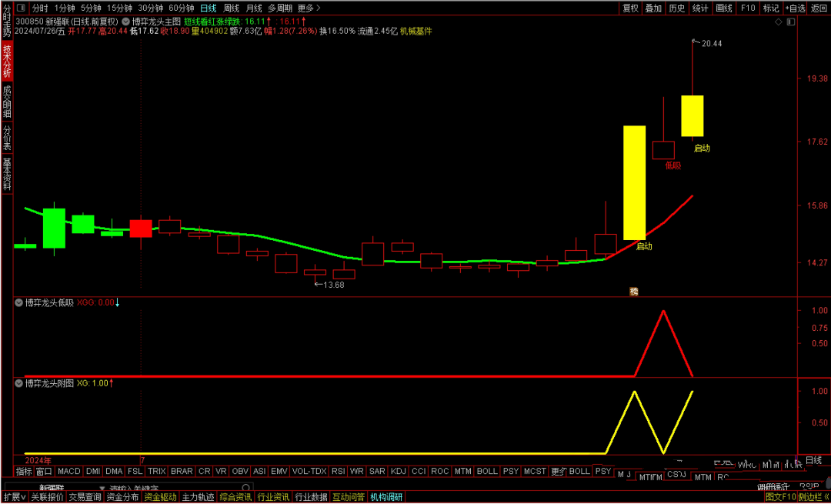Open 互动问答 bottom tab
This screenshot has width=831, height=504.
[349, 497]
